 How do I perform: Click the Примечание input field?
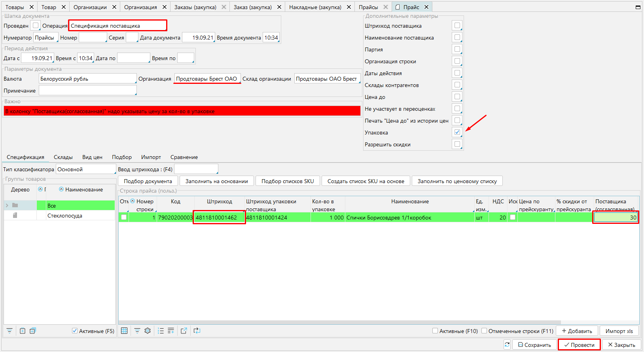click(87, 91)
